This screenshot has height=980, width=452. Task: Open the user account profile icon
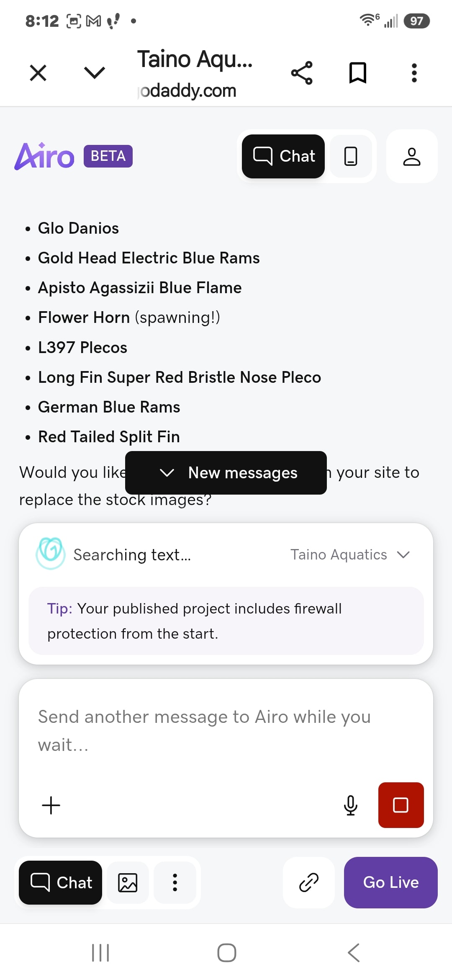[412, 156]
